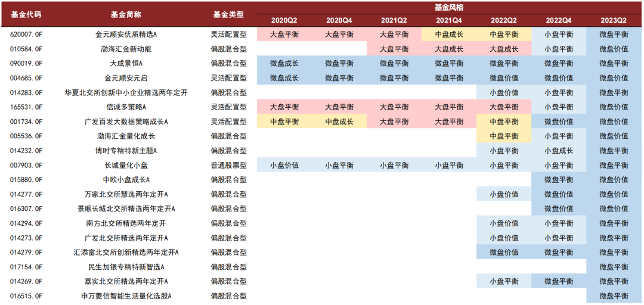Viewport: 644px width, 305px height.
Task: Click 2022Q2 微盘价值 cell in 汇添富北交所创新精选两年定开A row
Action: coord(504,253)
